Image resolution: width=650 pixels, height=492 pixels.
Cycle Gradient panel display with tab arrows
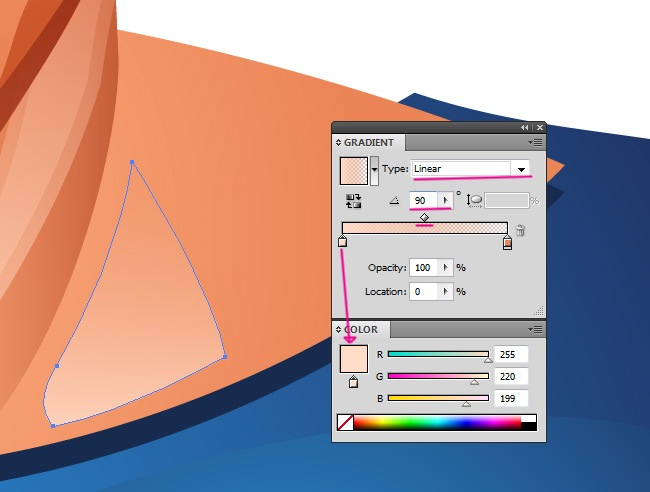click(x=338, y=143)
